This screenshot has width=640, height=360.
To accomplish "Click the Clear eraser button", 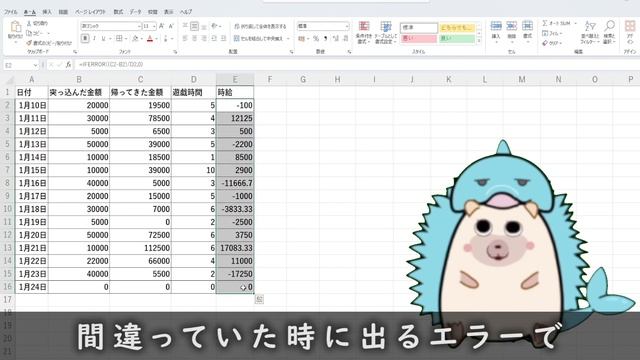I will click(x=552, y=43).
